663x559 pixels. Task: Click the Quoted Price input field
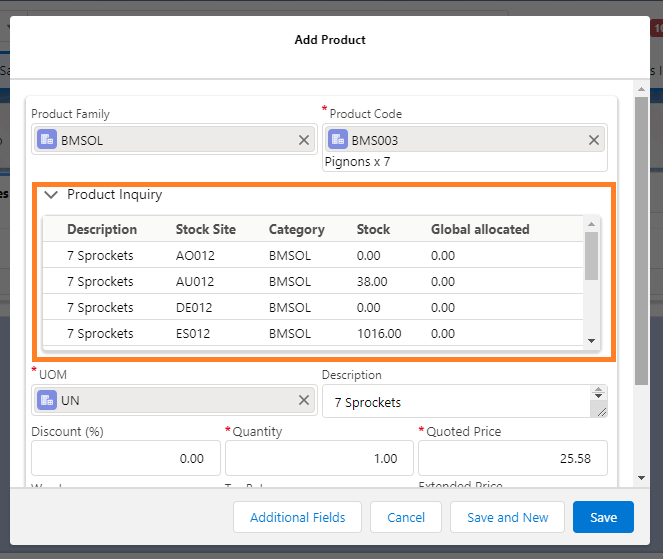(x=513, y=458)
